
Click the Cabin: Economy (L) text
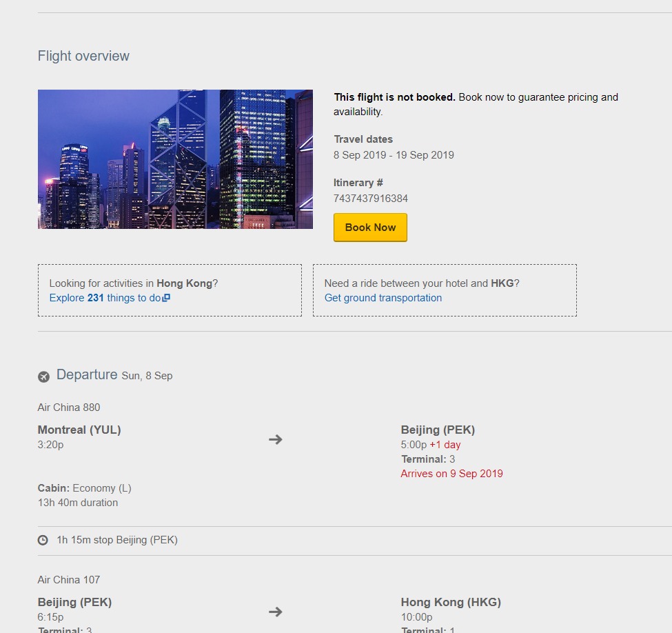[84, 488]
